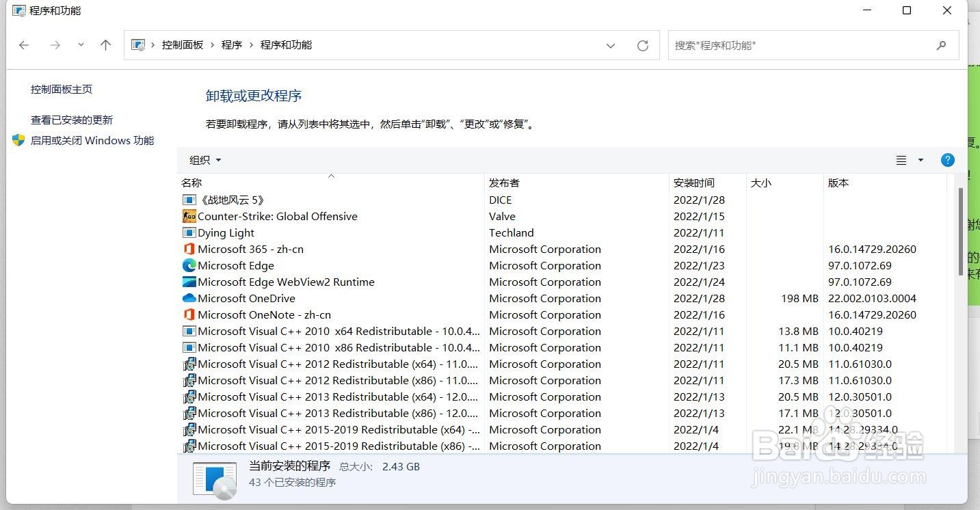The height and width of the screenshot is (510, 980).
Task: Click version 22.002.0103.0004 cell
Action: pyautogui.click(x=872, y=299)
